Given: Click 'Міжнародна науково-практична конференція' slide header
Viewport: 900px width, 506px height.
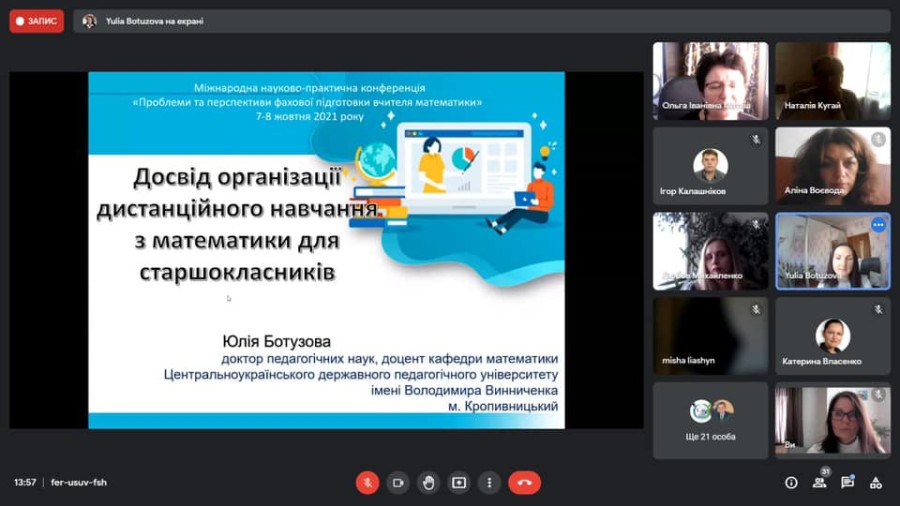Looking at the screenshot, I should tap(309, 88).
